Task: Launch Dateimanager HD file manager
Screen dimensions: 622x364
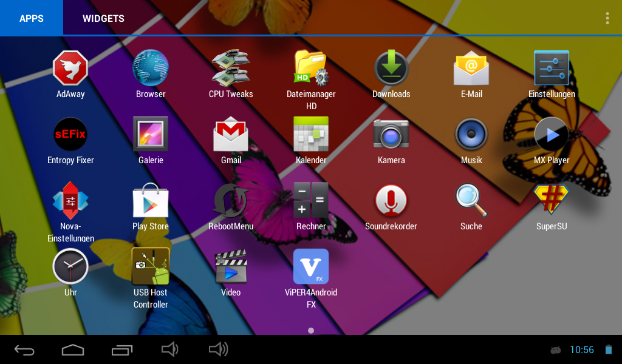Action: coord(311,68)
